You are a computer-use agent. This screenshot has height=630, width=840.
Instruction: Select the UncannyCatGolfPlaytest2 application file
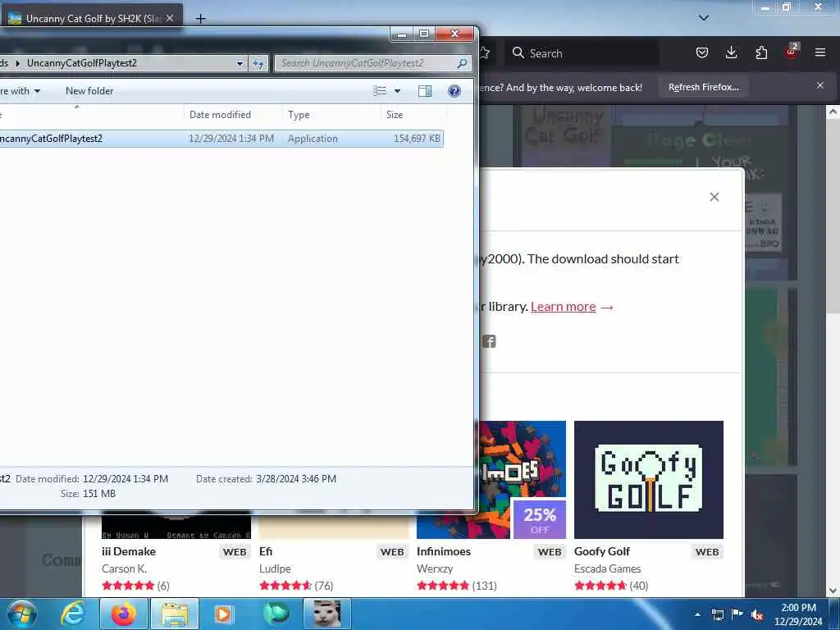point(221,139)
